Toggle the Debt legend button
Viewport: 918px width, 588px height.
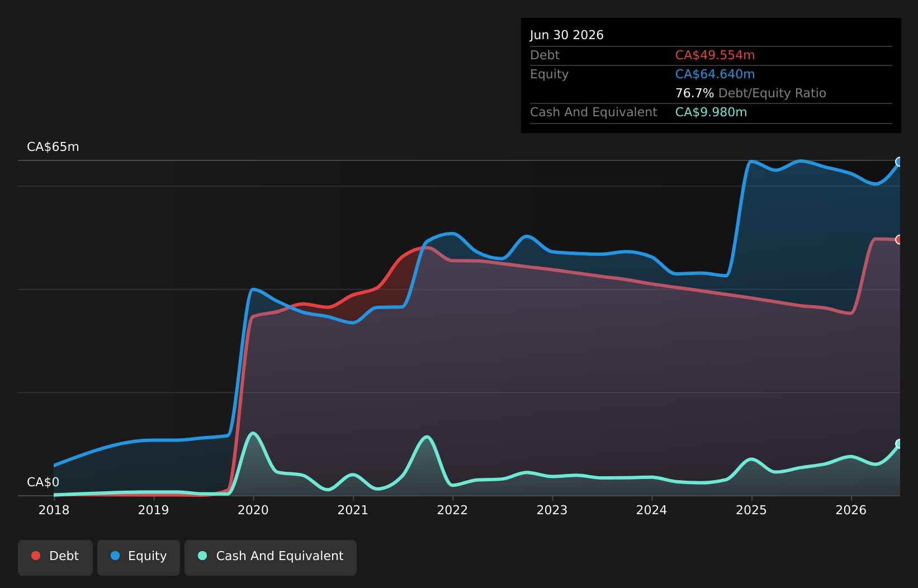pyautogui.click(x=55, y=557)
